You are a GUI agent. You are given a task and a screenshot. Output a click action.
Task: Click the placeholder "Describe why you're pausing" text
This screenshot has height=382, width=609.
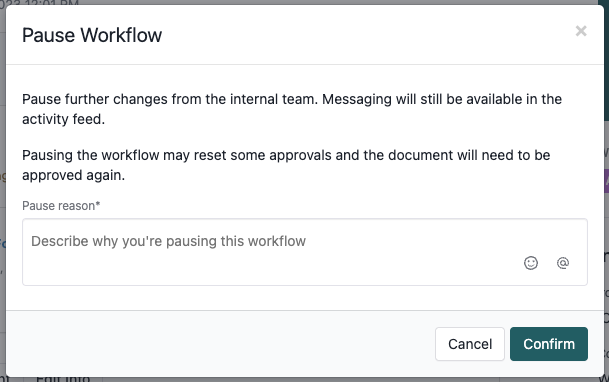[x=168, y=241]
